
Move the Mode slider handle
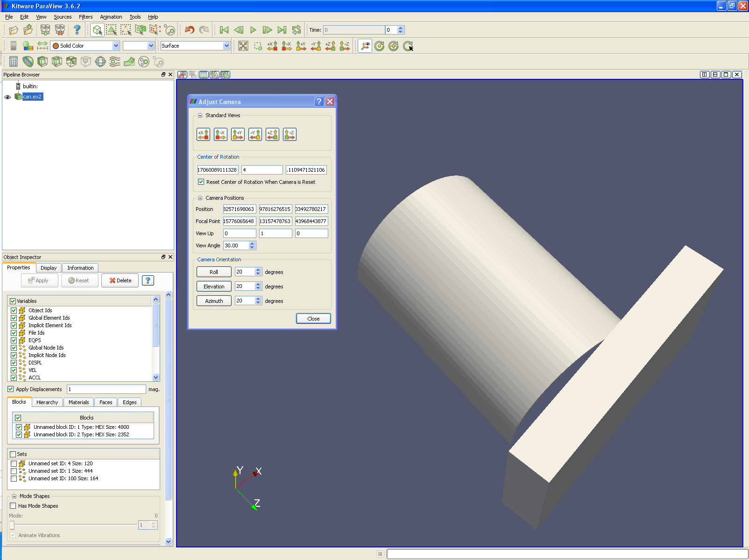coord(12,525)
